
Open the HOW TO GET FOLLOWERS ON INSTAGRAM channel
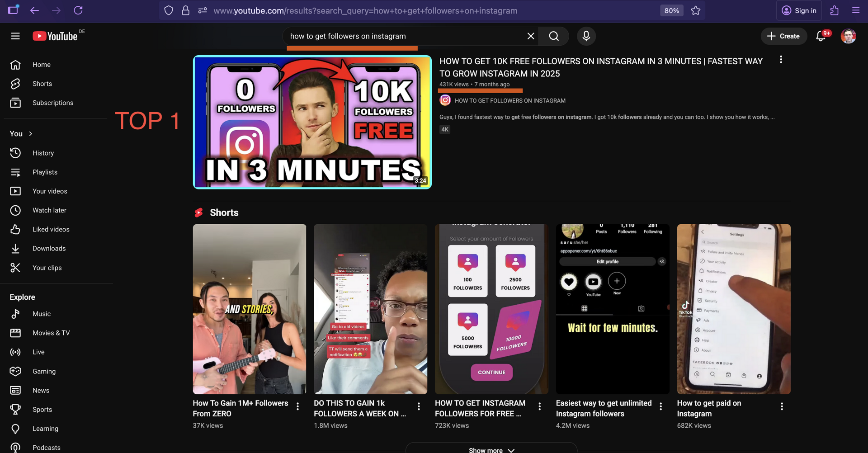coord(509,101)
